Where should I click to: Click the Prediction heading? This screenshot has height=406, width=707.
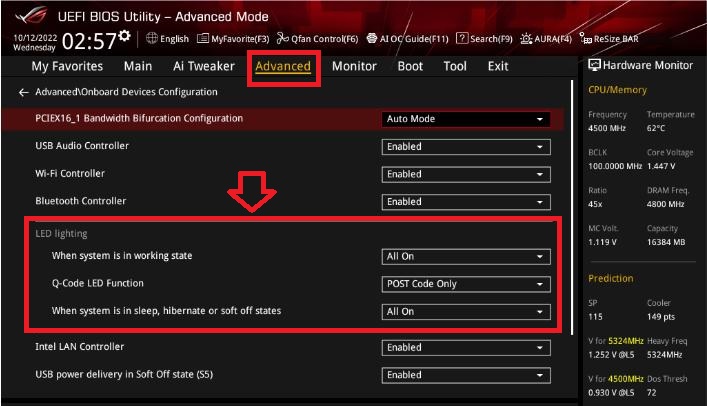click(x=611, y=278)
